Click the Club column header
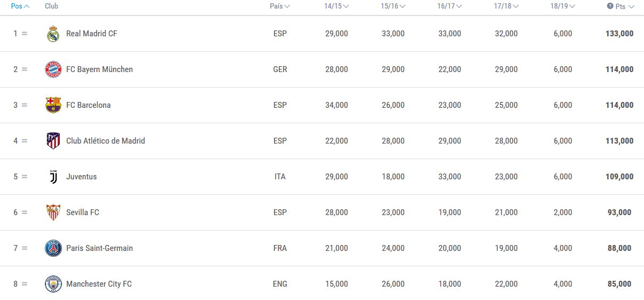The height and width of the screenshot is (300, 644). click(51, 6)
